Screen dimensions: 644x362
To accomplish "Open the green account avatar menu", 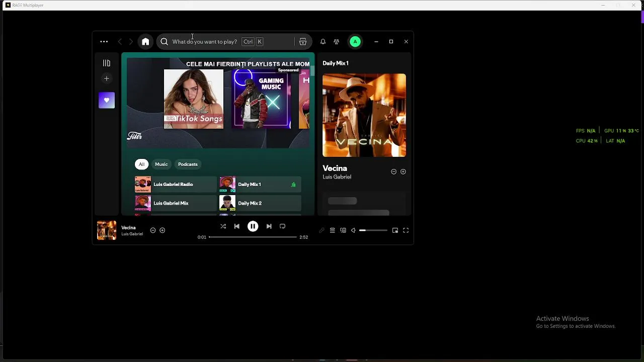I will coord(355,42).
